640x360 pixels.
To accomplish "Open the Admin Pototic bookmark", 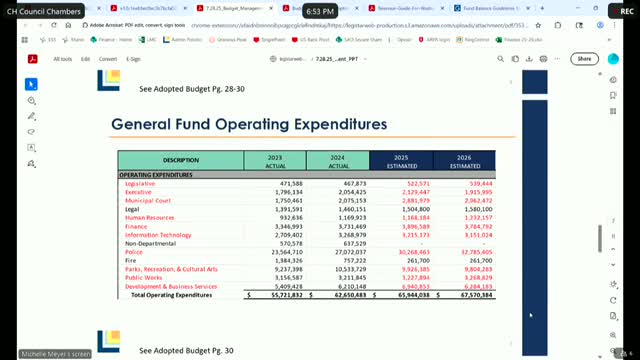I will point(182,40).
